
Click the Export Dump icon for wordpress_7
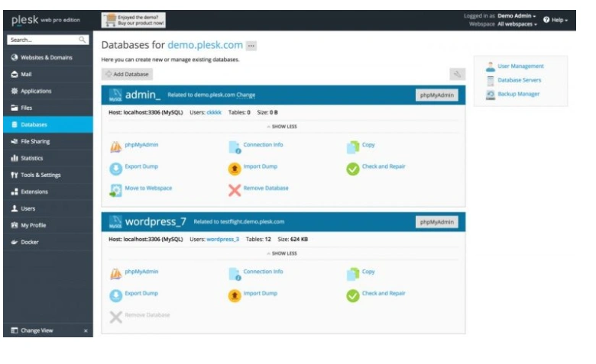point(116,295)
